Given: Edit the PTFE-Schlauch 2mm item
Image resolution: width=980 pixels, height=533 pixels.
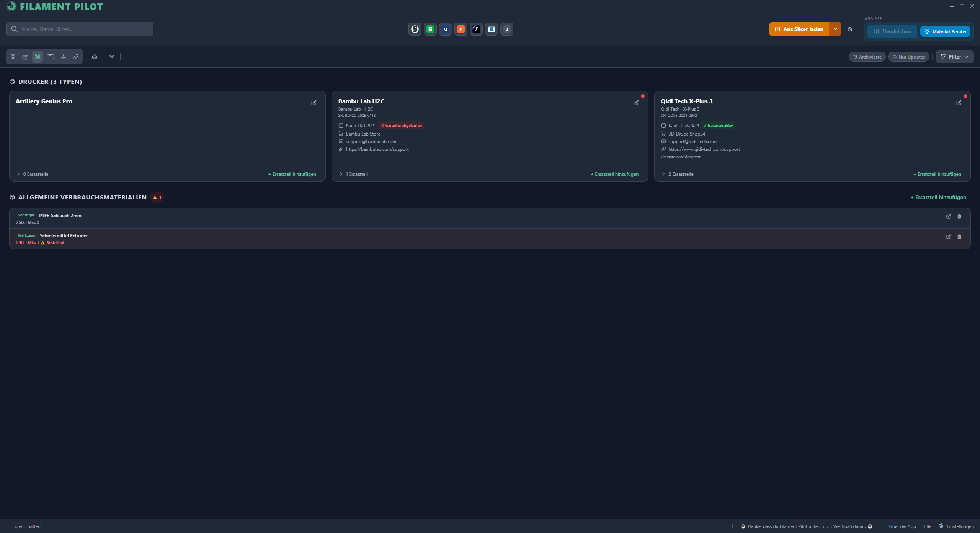Looking at the screenshot, I should point(949,216).
